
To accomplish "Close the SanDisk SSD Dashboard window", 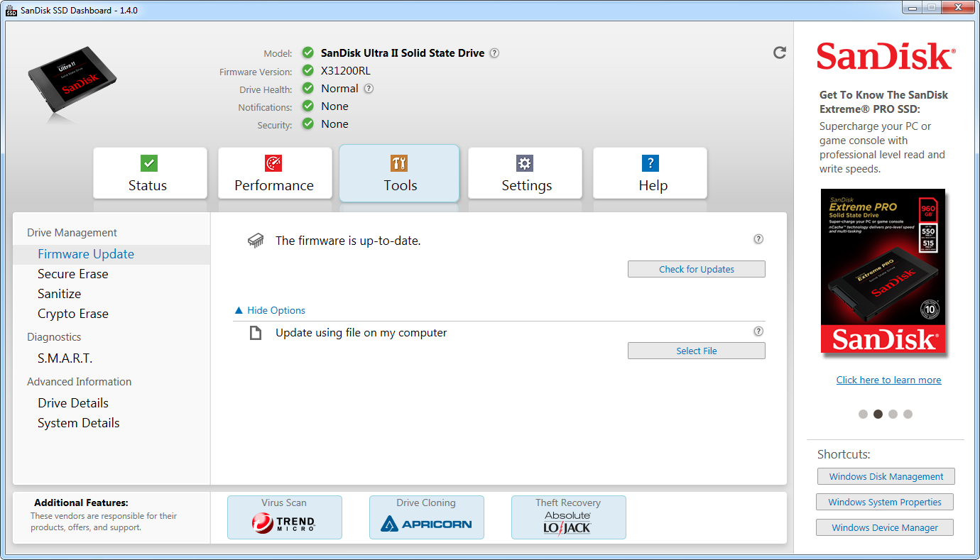I will [957, 7].
